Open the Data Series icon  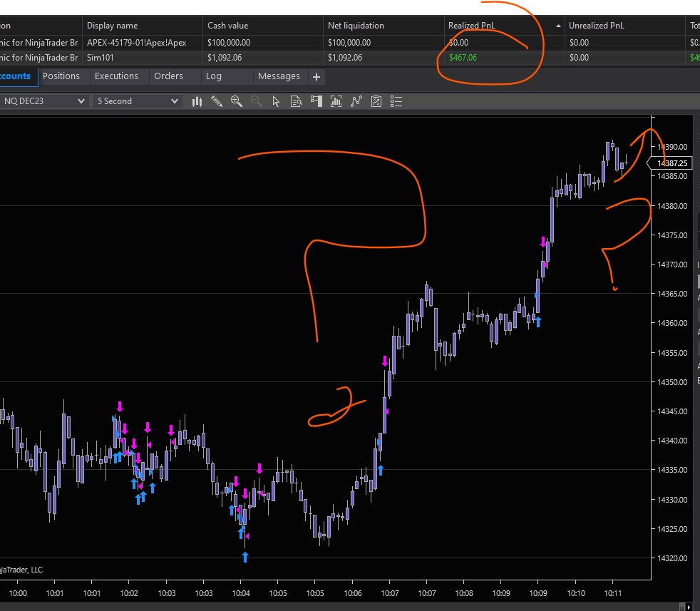[x=336, y=102]
